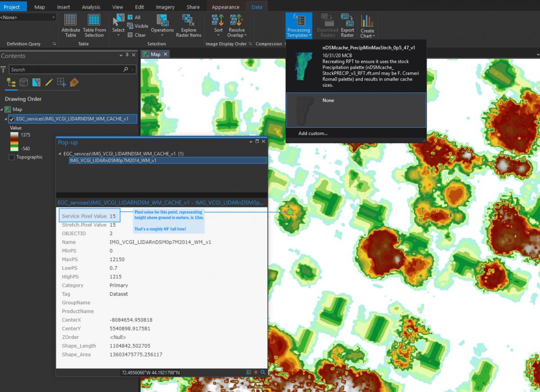Open the Contents pane options arrow
This screenshot has width=540, height=392.
tap(121, 56)
